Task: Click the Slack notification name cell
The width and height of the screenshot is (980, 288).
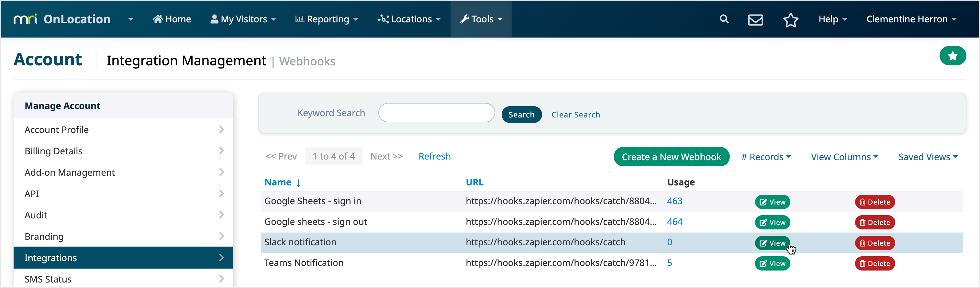Action: click(x=300, y=242)
